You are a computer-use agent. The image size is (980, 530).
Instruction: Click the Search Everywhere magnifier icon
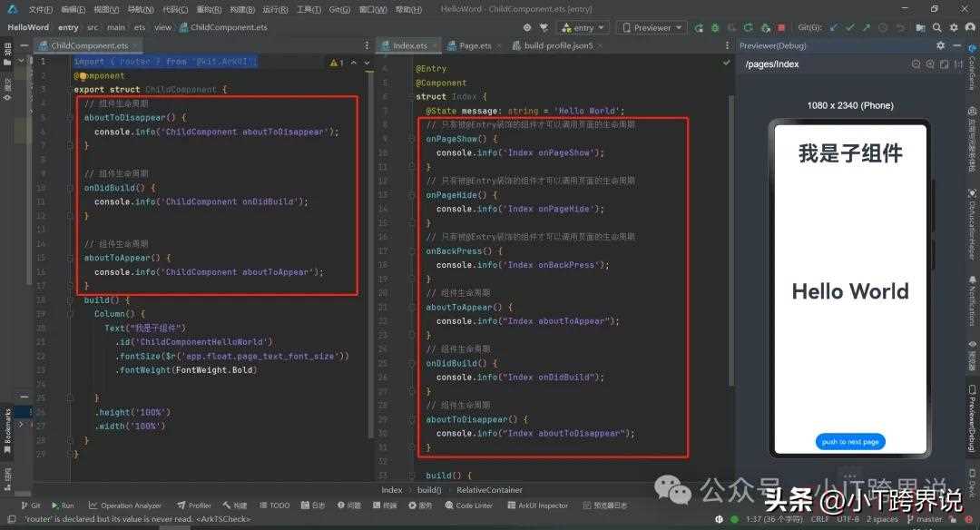click(936, 27)
